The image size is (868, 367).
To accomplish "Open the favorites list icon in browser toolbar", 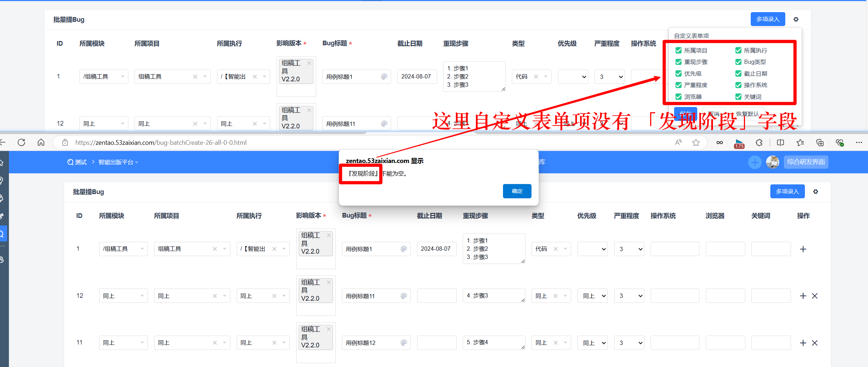I will [800, 143].
